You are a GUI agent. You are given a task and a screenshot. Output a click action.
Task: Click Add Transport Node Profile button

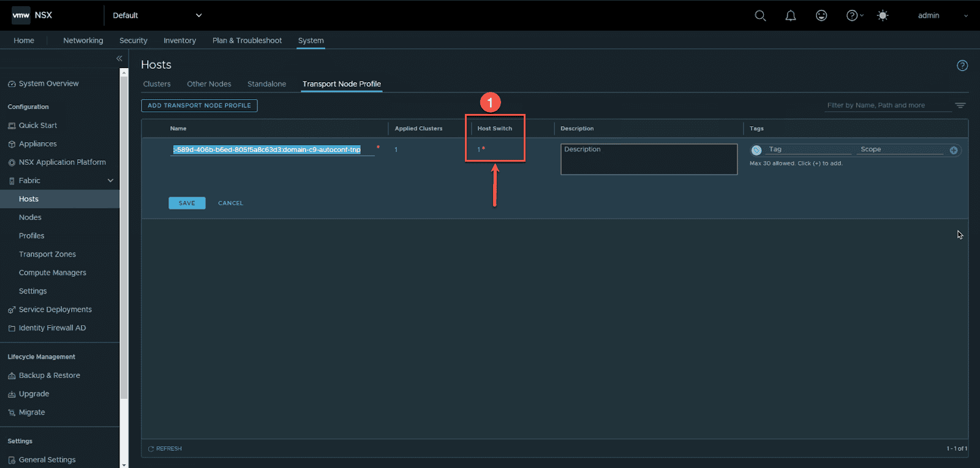click(x=199, y=105)
